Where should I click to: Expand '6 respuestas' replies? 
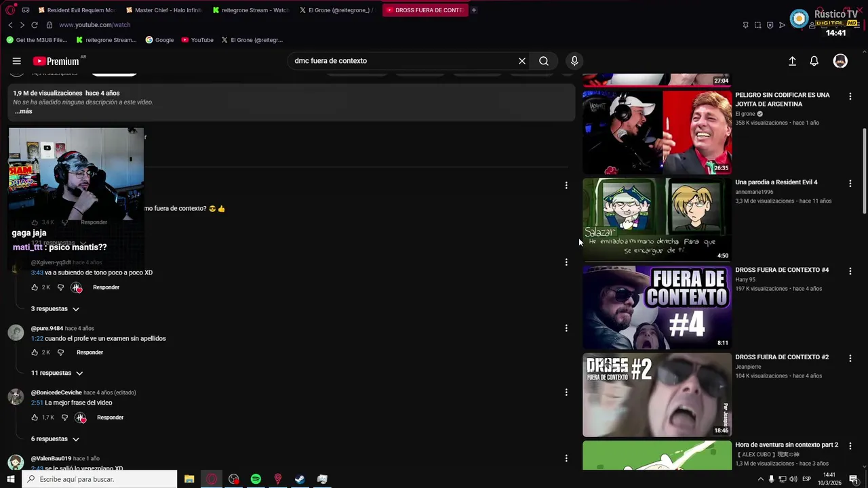point(55,439)
